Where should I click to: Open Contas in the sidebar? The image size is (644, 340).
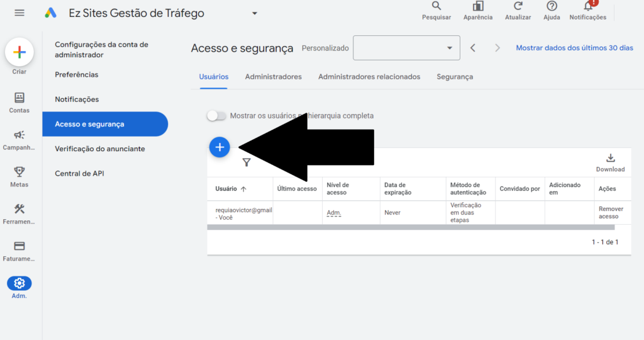click(19, 103)
